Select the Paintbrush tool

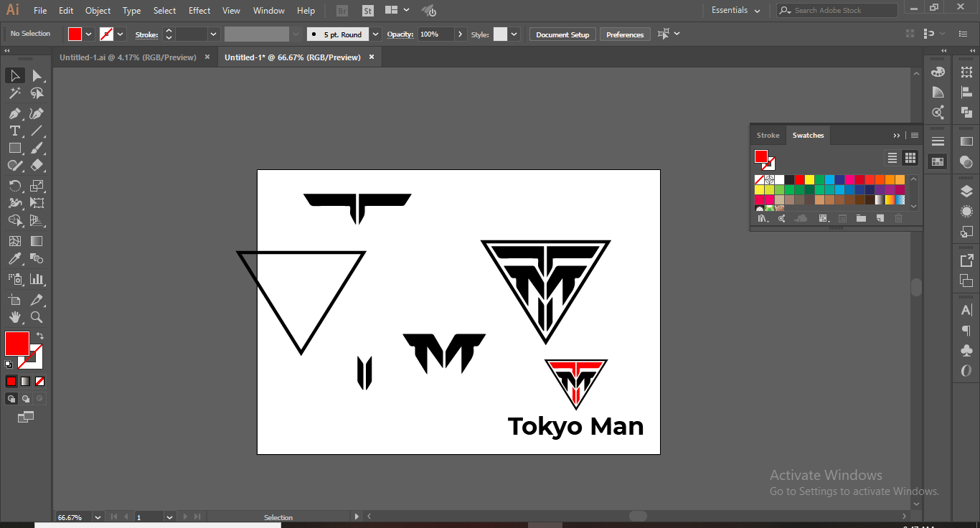[37, 148]
